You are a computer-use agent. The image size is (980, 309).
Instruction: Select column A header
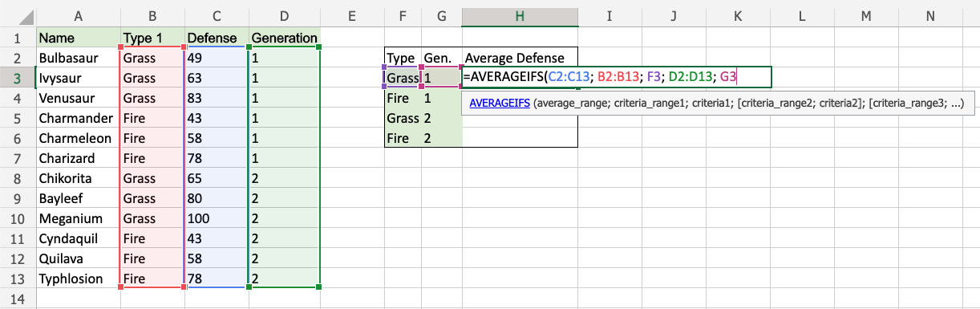pos(78,16)
